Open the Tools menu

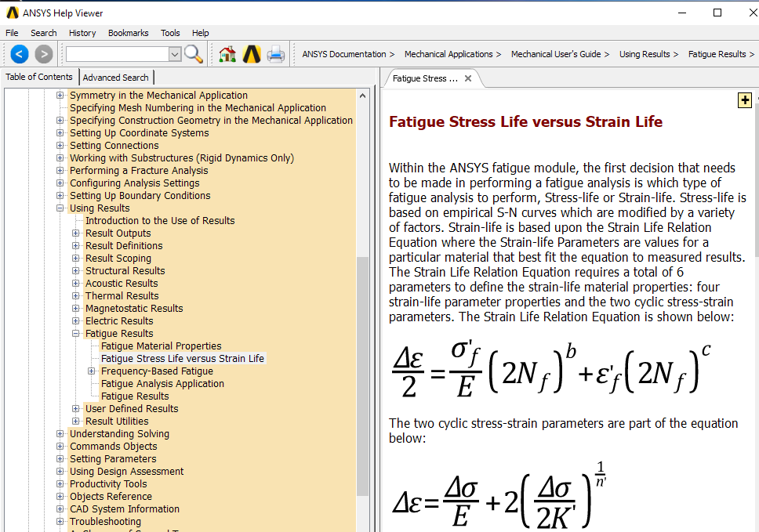[x=170, y=33]
